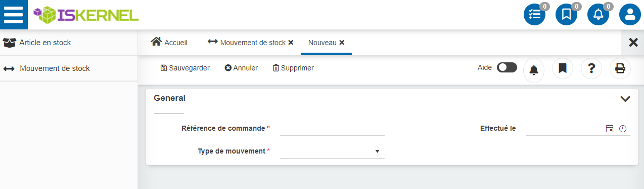Focus the Référence de commande field
The height and width of the screenshot is (189, 644).
click(332, 128)
